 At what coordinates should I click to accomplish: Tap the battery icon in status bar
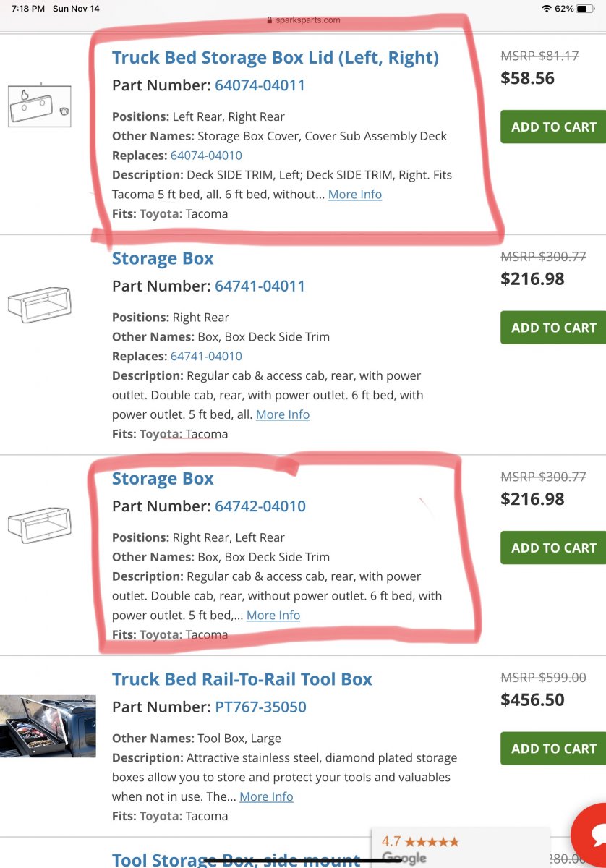585,9
